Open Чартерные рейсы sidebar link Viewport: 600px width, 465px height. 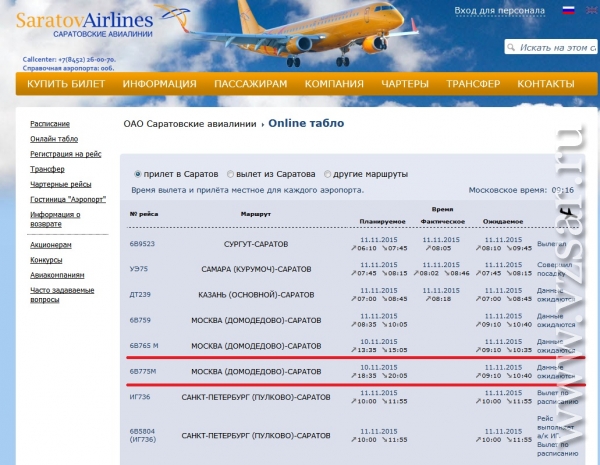[60, 184]
